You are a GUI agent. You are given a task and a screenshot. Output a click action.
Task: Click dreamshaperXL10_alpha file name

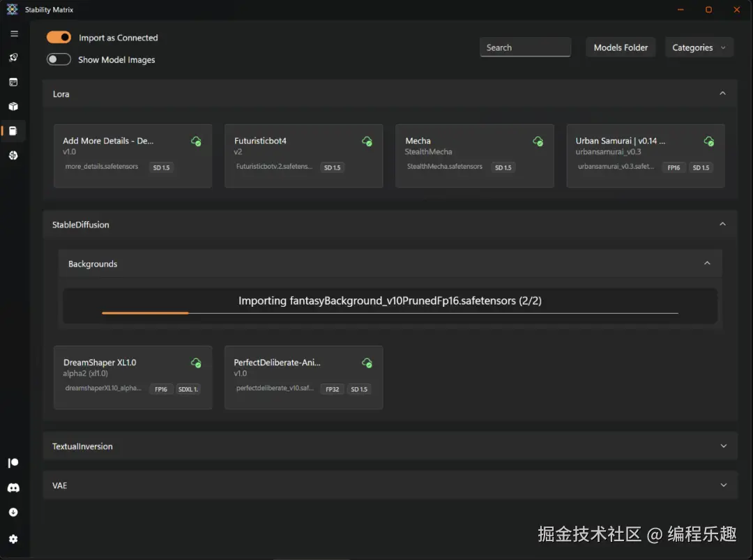[x=103, y=388]
